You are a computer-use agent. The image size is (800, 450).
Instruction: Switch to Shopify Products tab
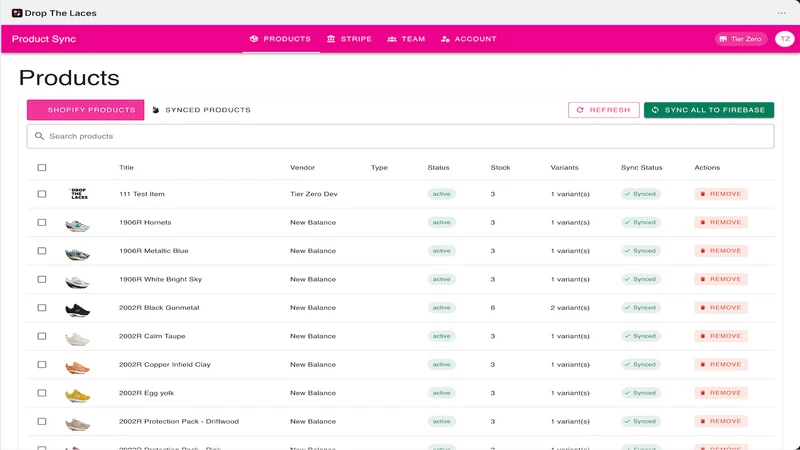coord(86,110)
